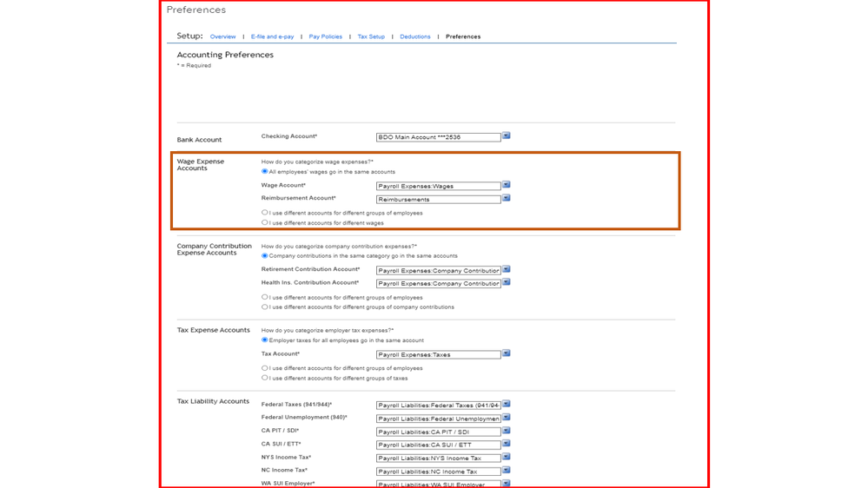868x488 pixels.
Task: Open the Tax Account dropdown
Action: tap(506, 354)
